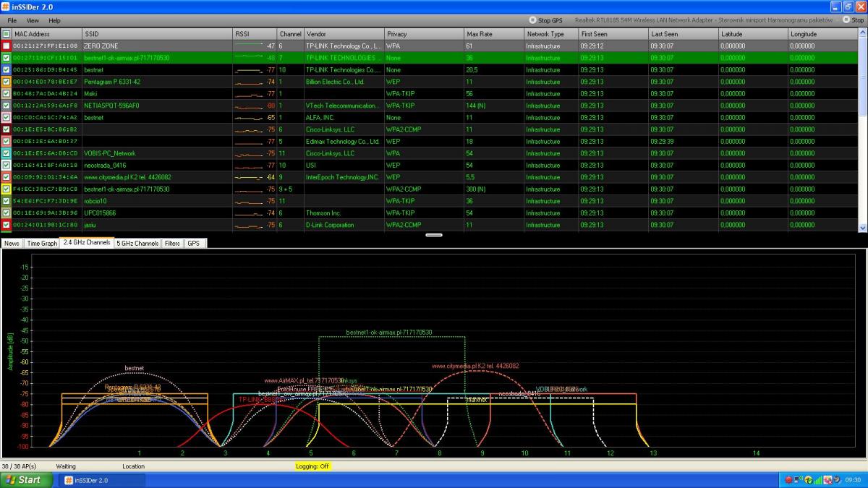
Task: Click the inSSIDer icon in the title bar
Action: click(x=7, y=7)
